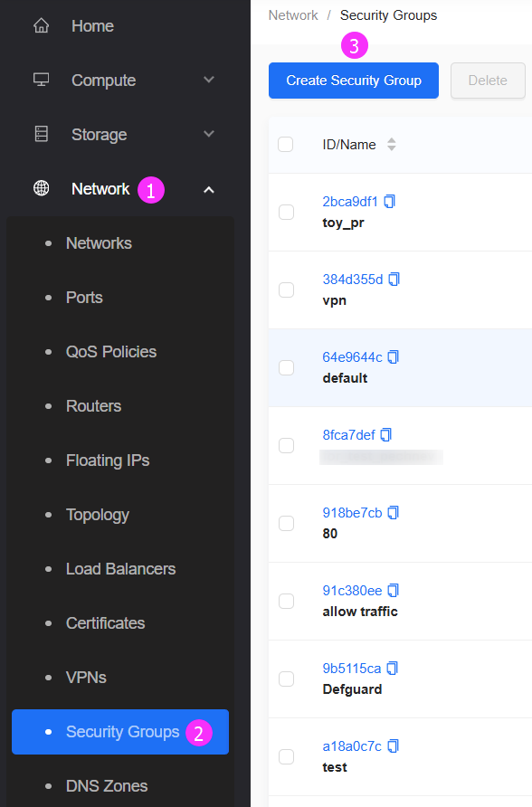Screen dimensions: 532x807
Task: Copy the 918be7cb ID icon
Action: coord(394,513)
